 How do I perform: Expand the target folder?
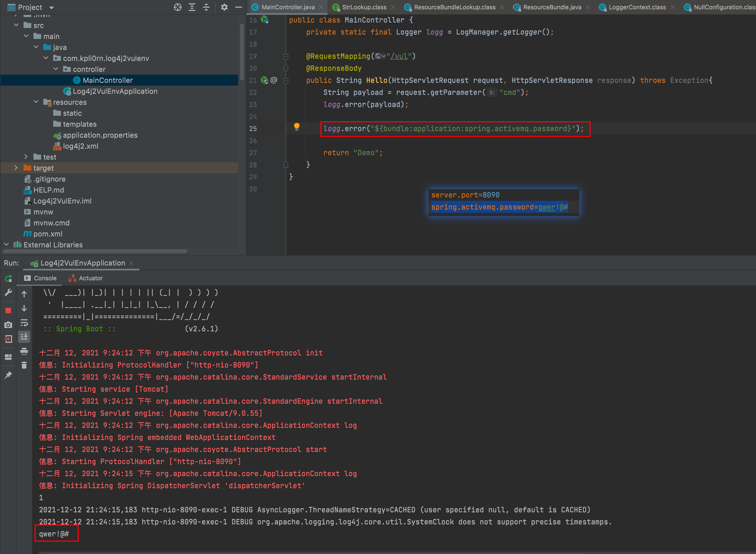[16, 168]
